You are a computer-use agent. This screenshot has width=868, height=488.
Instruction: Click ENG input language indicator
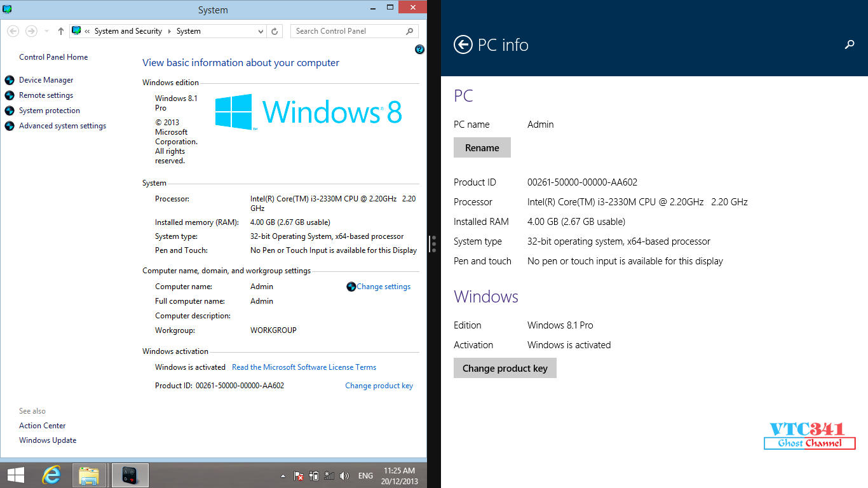tap(365, 476)
